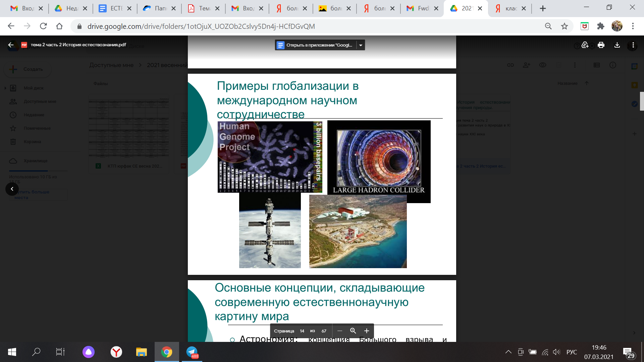Click the vertical scrollbar thumb on right edge
The width and height of the screenshot is (644, 362).
642,101
